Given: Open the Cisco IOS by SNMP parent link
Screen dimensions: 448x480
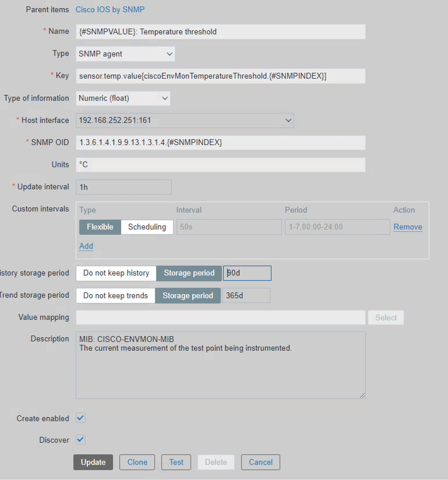Looking at the screenshot, I should click(110, 10).
